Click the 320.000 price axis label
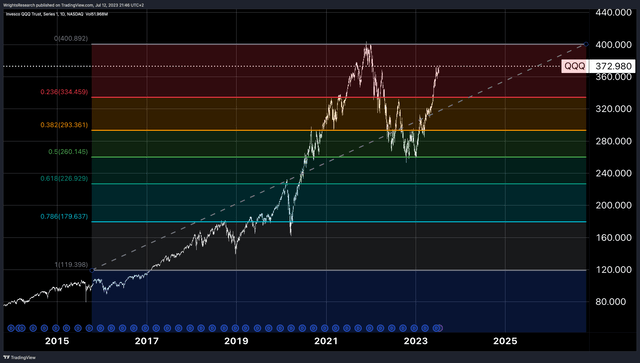Image resolution: width=640 pixels, height=363 pixels. coord(613,109)
